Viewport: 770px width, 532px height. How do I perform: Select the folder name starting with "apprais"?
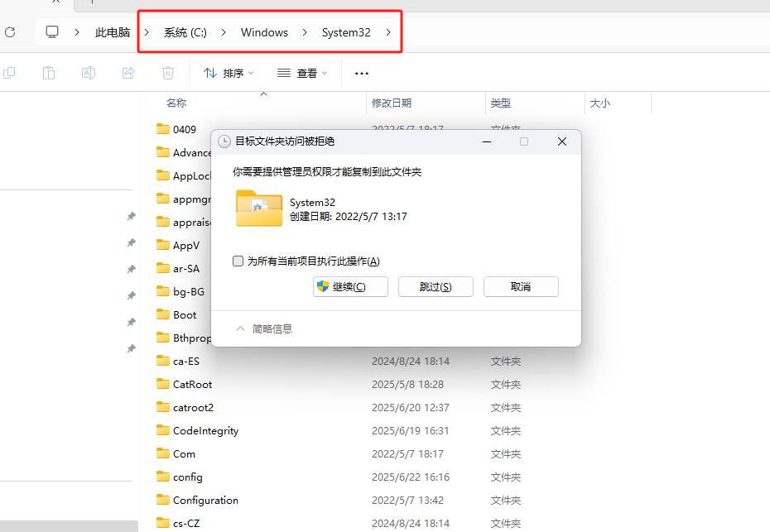pos(192,223)
